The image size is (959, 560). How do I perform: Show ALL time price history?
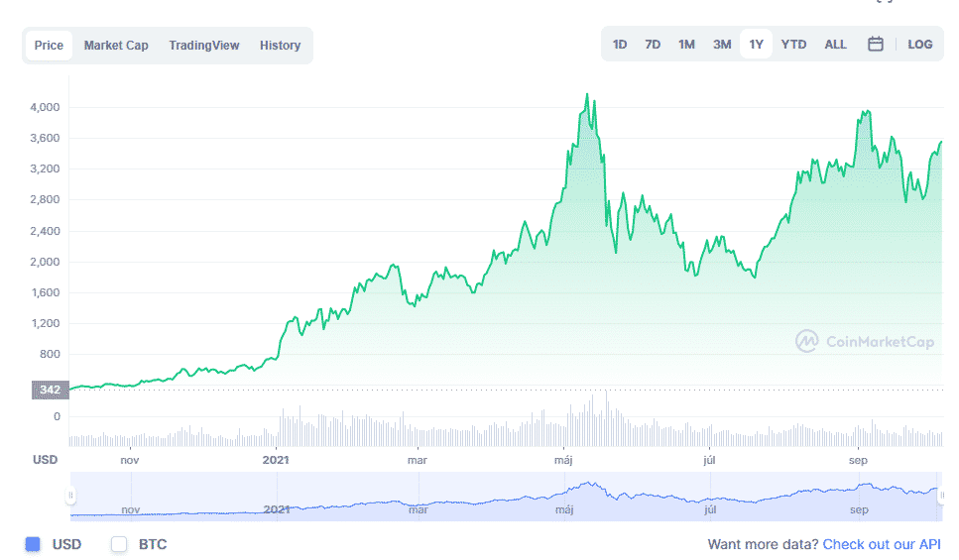[x=835, y=45]
